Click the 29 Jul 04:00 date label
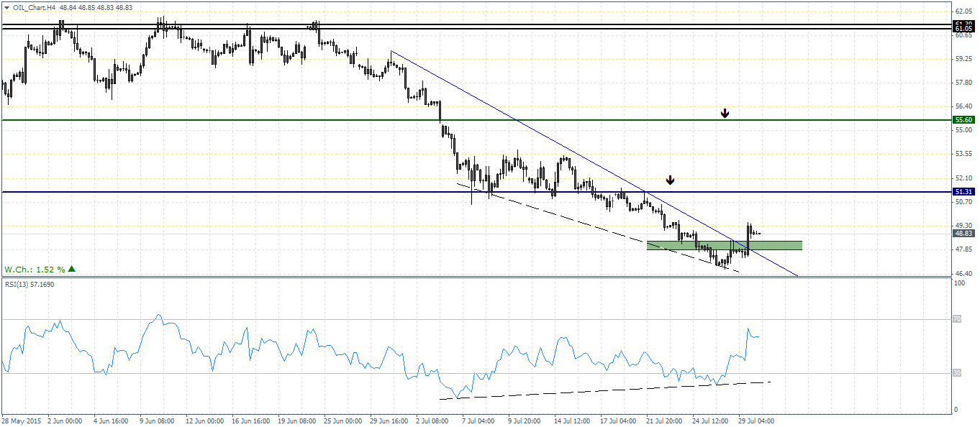Screen dimensions: 980x427 756,420
